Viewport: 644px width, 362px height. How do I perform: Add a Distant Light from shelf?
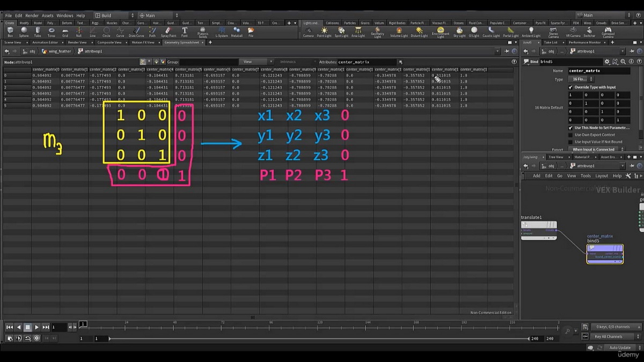pos(419,32)
